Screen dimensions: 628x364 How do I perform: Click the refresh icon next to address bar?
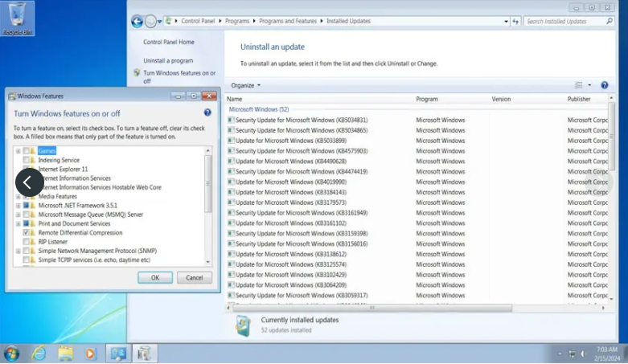pyautogui.click(x=515, y=21)
